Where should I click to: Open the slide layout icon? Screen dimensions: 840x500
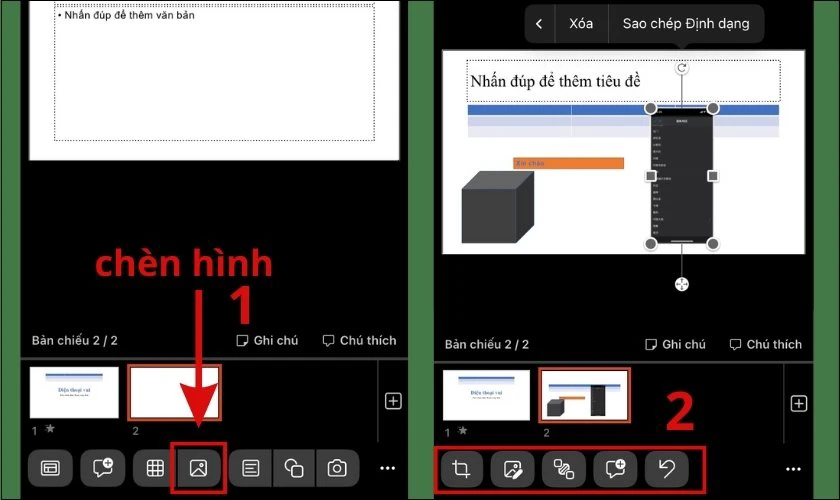50,468
